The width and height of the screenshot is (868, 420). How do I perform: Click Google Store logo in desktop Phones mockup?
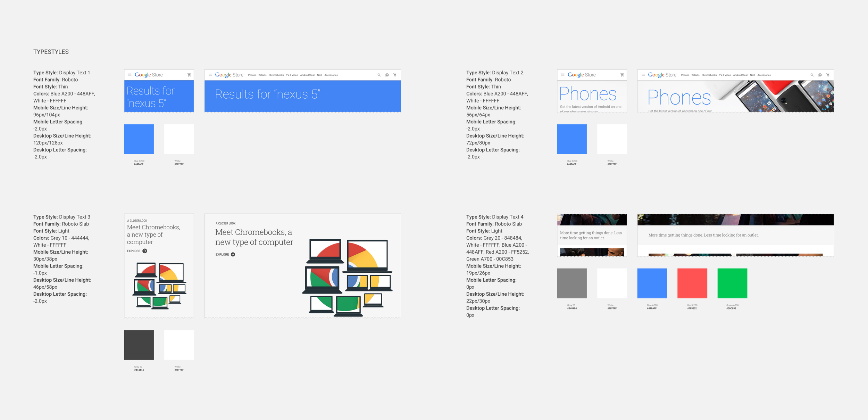pos(662,75)
